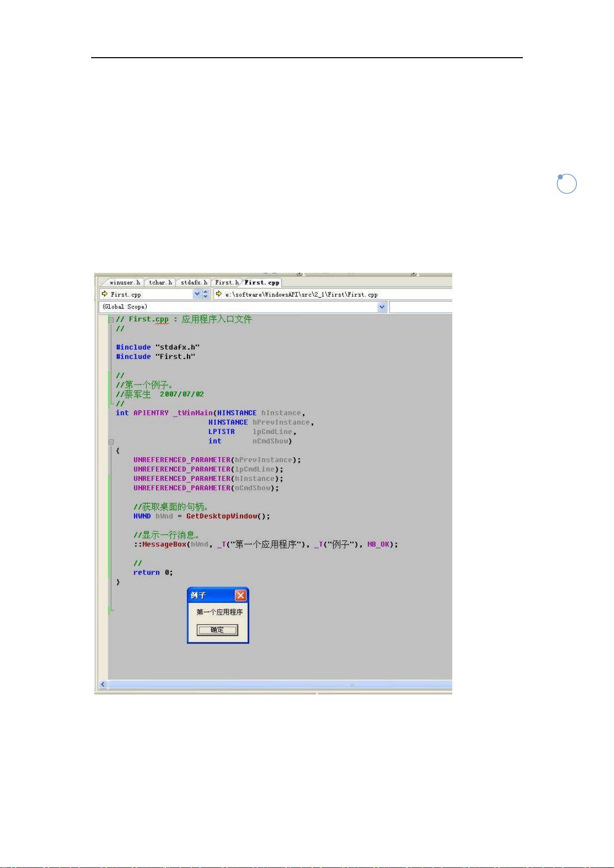
Task: Click the file path field e:\software\WindowsAPI
Action: (x=333, y=294)
